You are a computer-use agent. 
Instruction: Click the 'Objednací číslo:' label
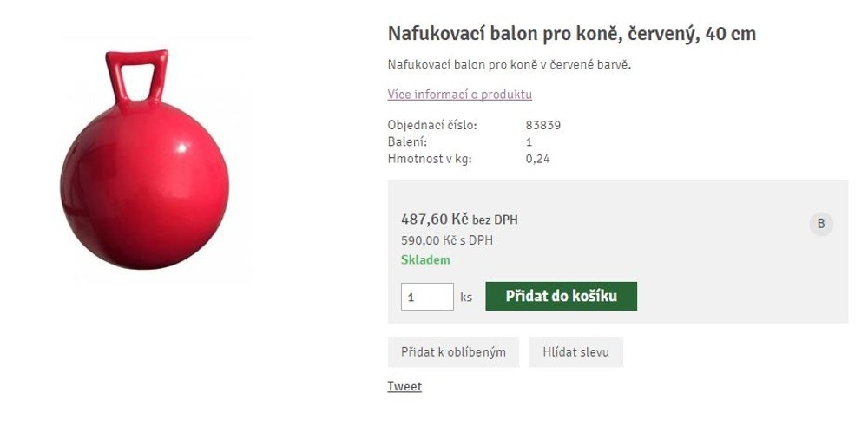pyautogui.click(x=431, y=125)
